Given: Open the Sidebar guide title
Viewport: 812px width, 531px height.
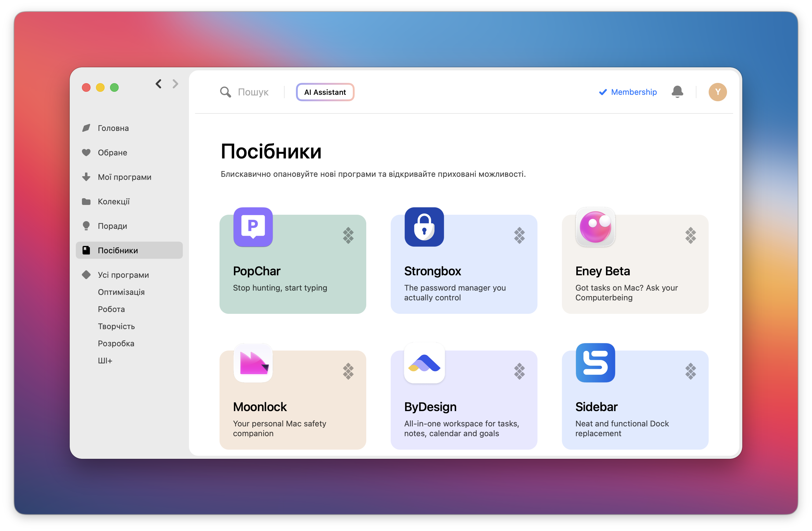Looking at the screenshot, I should point(596,407).
